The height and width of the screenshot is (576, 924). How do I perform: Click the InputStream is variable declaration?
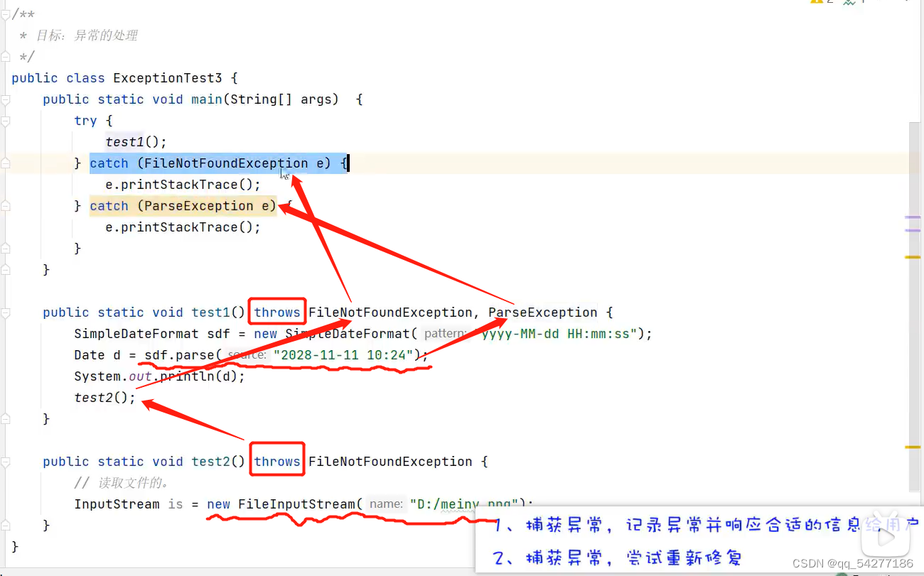[128, 504]
